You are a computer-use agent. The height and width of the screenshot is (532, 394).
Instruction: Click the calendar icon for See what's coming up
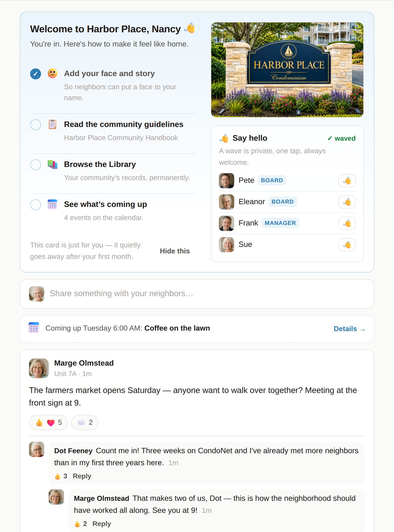[x=53, y=204]
